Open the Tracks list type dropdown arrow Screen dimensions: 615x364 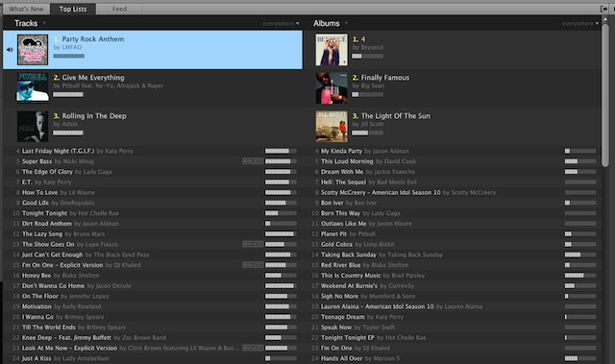click(x=44, y=23)
